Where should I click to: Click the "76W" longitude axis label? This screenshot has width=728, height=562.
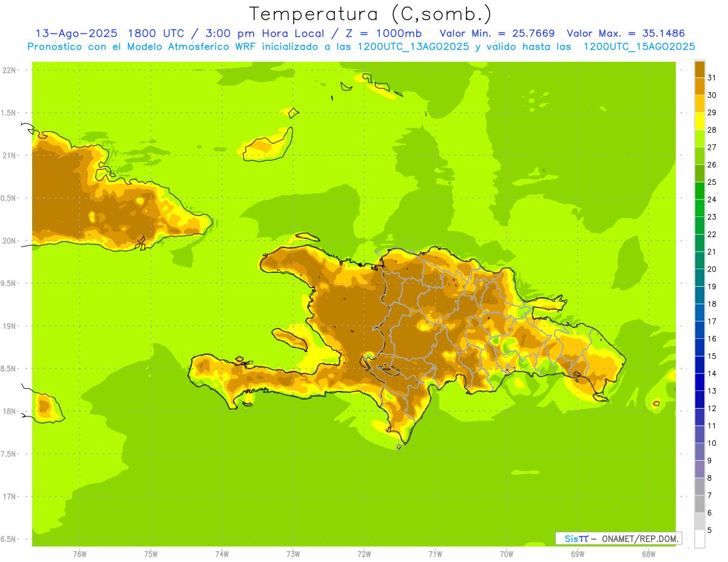pos(79,554)
